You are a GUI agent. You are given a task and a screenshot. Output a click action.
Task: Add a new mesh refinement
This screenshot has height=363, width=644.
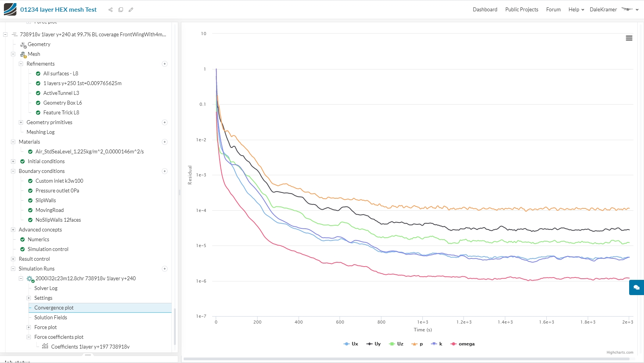tap(165, 64)
